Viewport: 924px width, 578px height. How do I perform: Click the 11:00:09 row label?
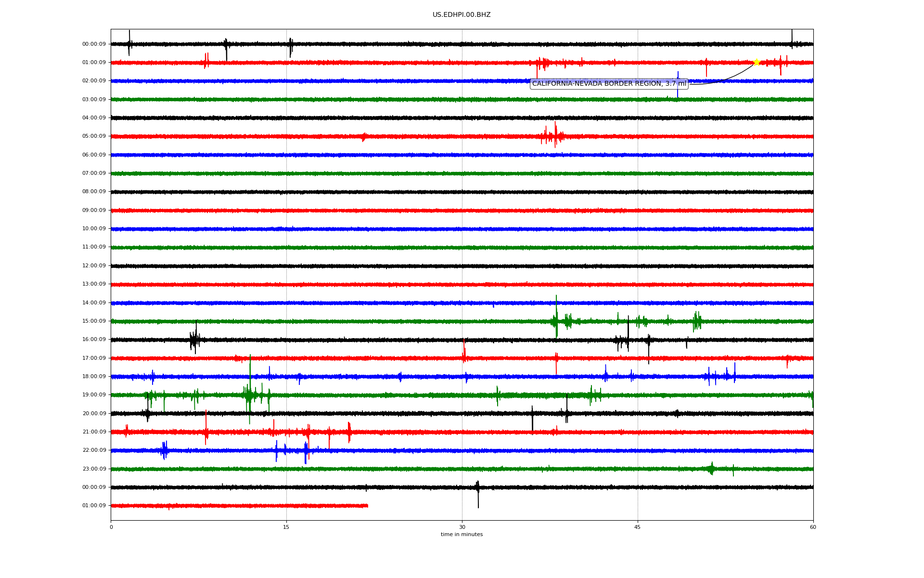point(94,247)
